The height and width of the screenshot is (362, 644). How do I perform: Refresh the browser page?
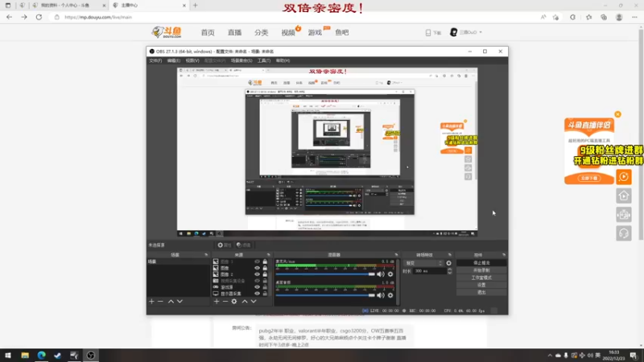pos(39,17)
